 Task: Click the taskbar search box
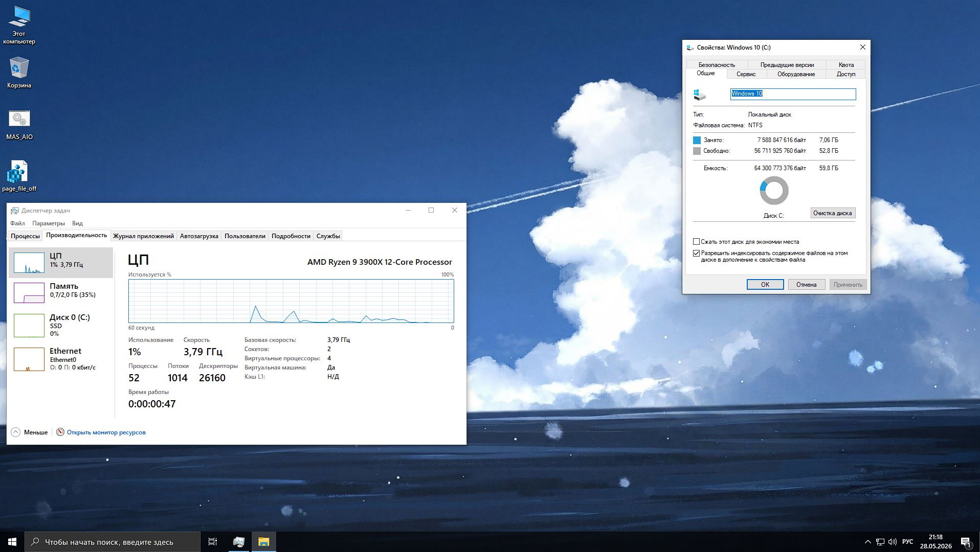coord(113,542)
